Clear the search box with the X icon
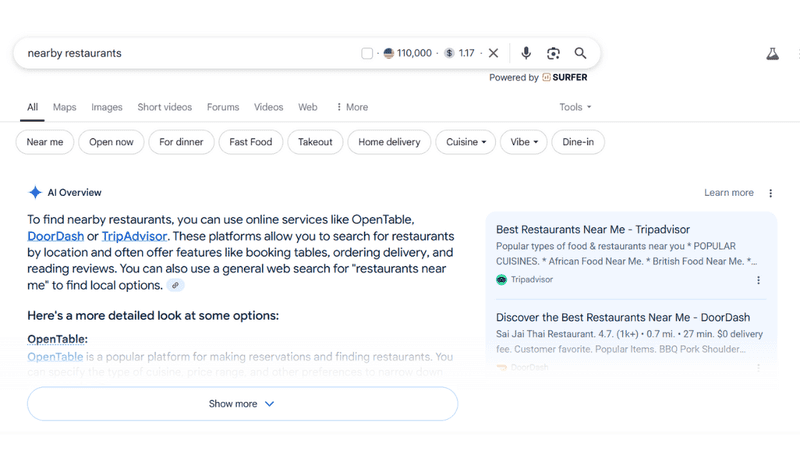 tap(493, 53)
